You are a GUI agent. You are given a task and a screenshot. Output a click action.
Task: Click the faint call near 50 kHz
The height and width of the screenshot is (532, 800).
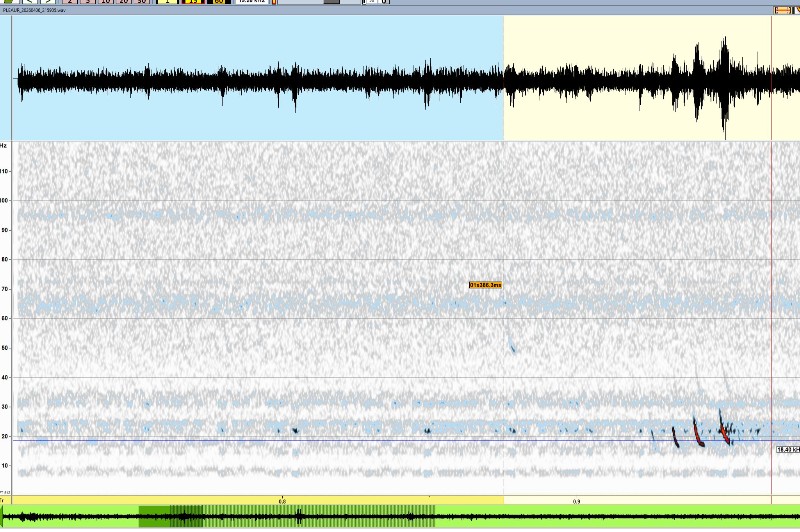512,348
